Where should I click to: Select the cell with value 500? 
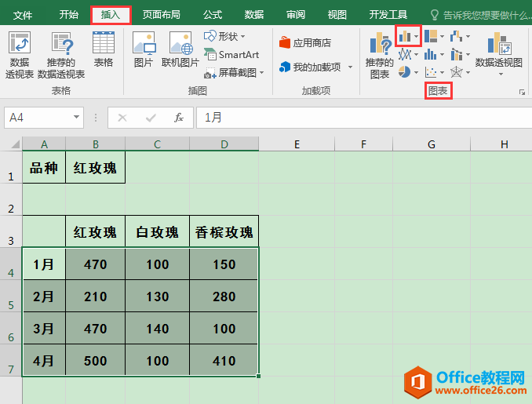96,360
